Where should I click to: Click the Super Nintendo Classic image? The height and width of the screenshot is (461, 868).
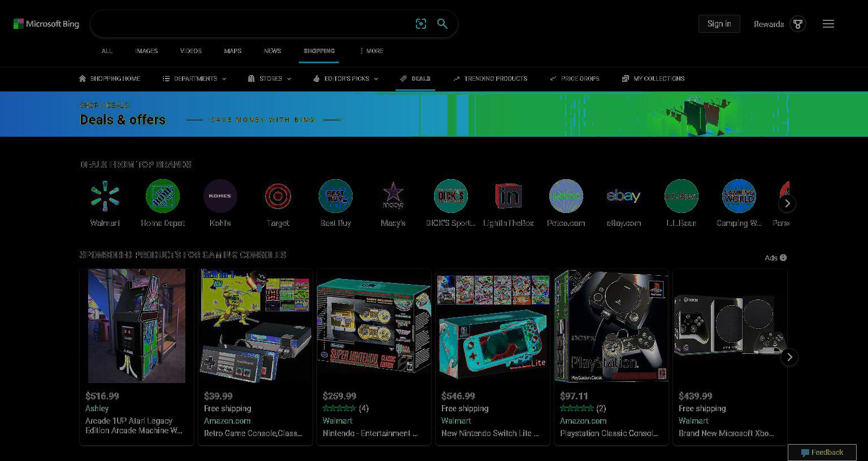pos(374,326)
